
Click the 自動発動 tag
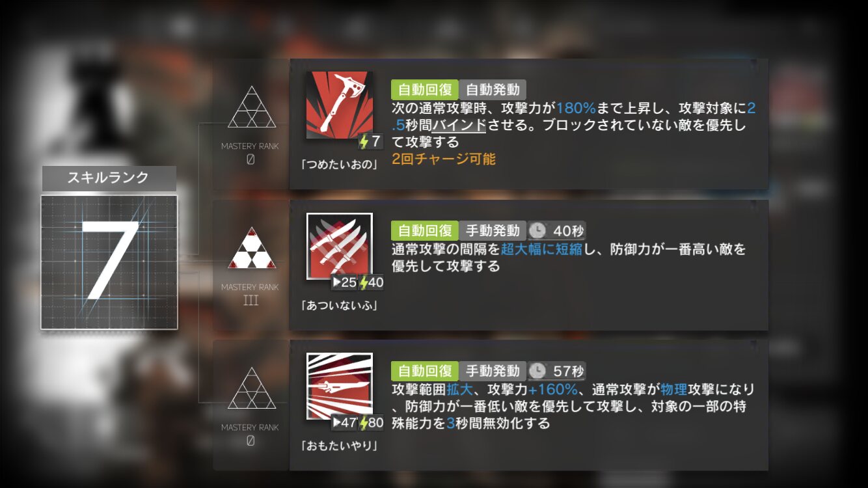click(x=493, y=90)
